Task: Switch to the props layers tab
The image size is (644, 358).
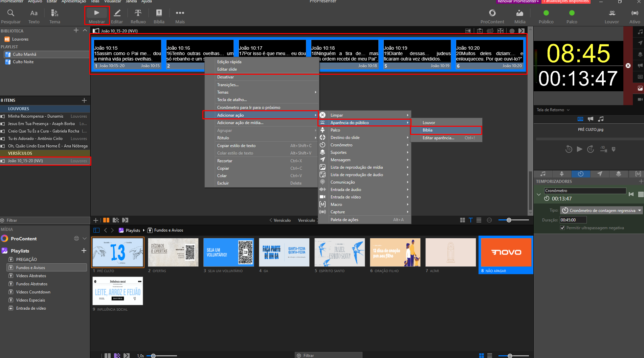Action: [619, 174]
